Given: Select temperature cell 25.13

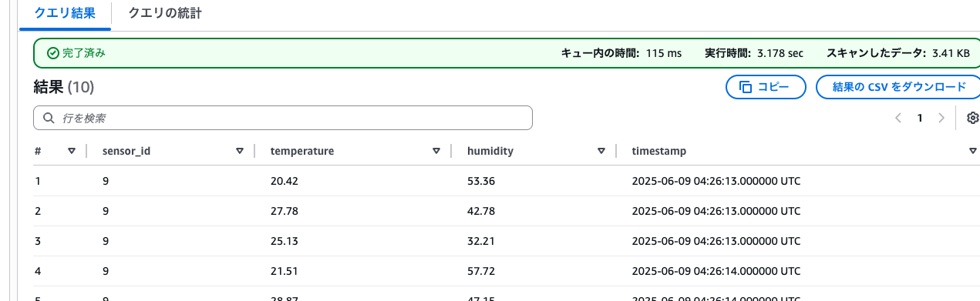Looking at the screenshot, I should click(284, 241).
